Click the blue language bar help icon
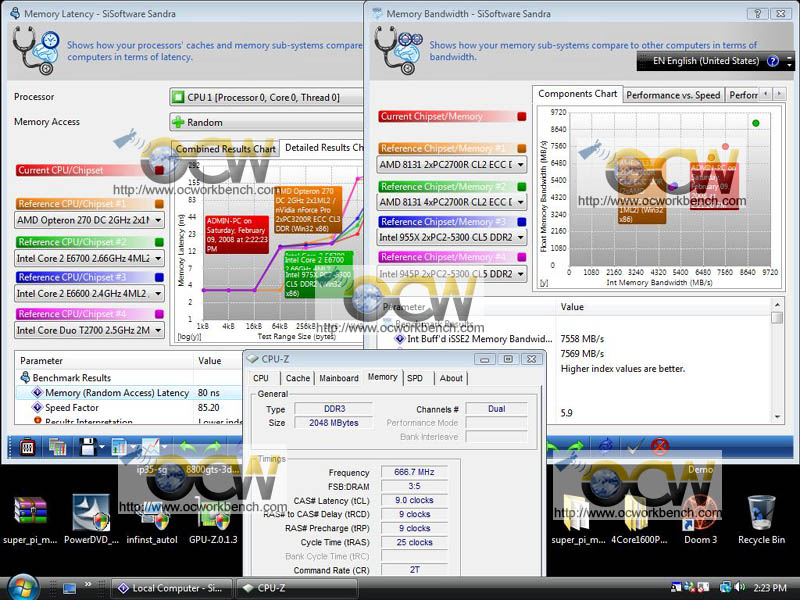This screenshot has width=800, height=600. point(773,61)
